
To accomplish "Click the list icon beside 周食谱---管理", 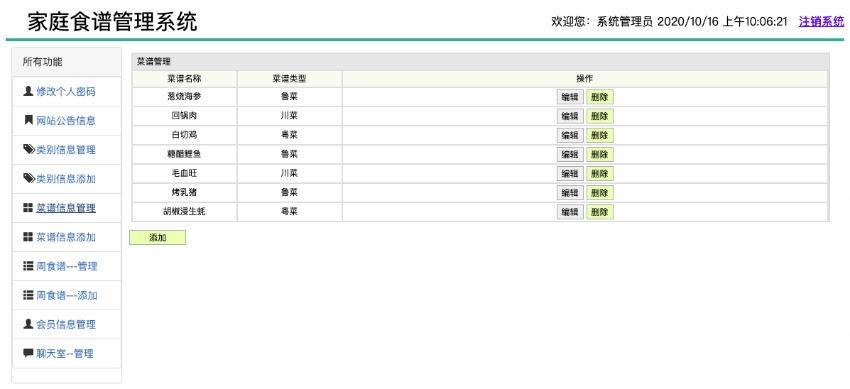I will (x=28, y=266).
